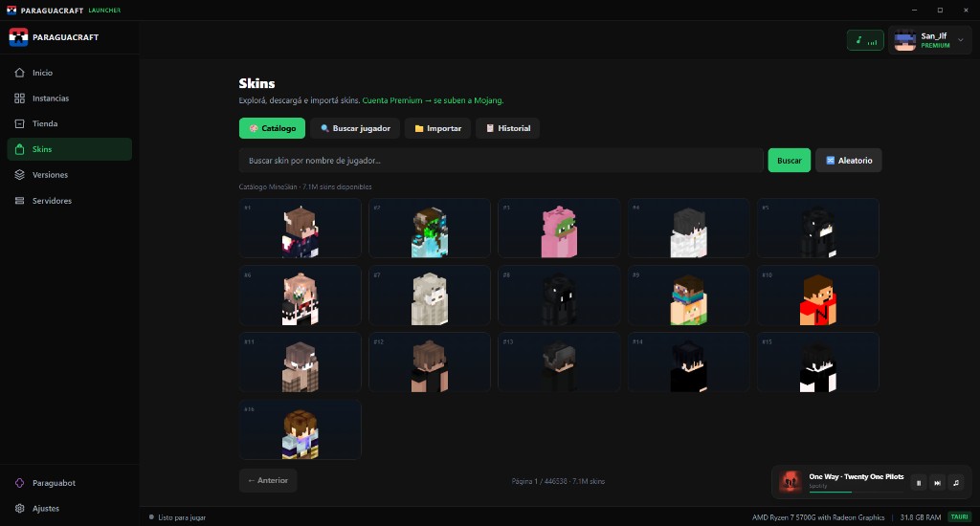
Task: Select skin #4 in white clothes
Action: tap(688, 228)
